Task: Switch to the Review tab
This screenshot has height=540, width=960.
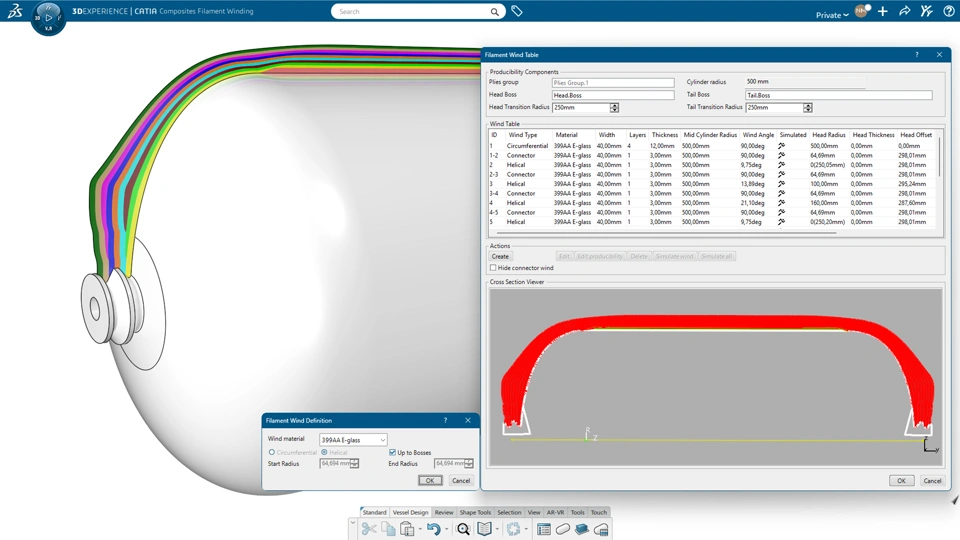Action: (x=444, y=512)
